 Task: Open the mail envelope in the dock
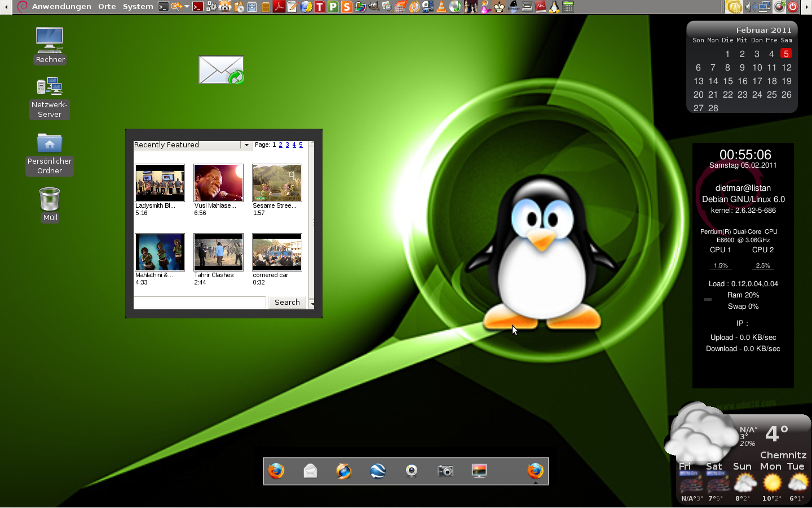[310, 471]
